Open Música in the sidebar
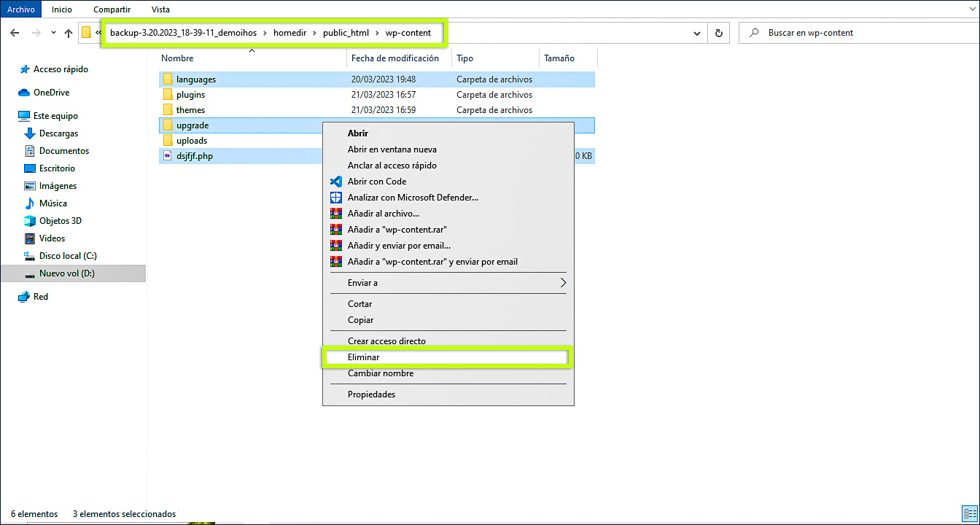The image size is (980, 525). [52, 203]
